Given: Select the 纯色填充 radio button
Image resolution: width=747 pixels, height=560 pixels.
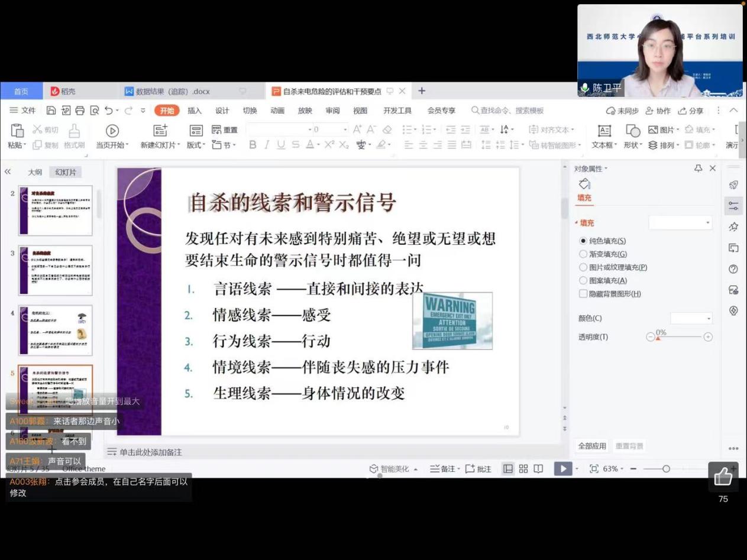Looking at the screenshot, I should pyautogui.click(x=584, y=241).
